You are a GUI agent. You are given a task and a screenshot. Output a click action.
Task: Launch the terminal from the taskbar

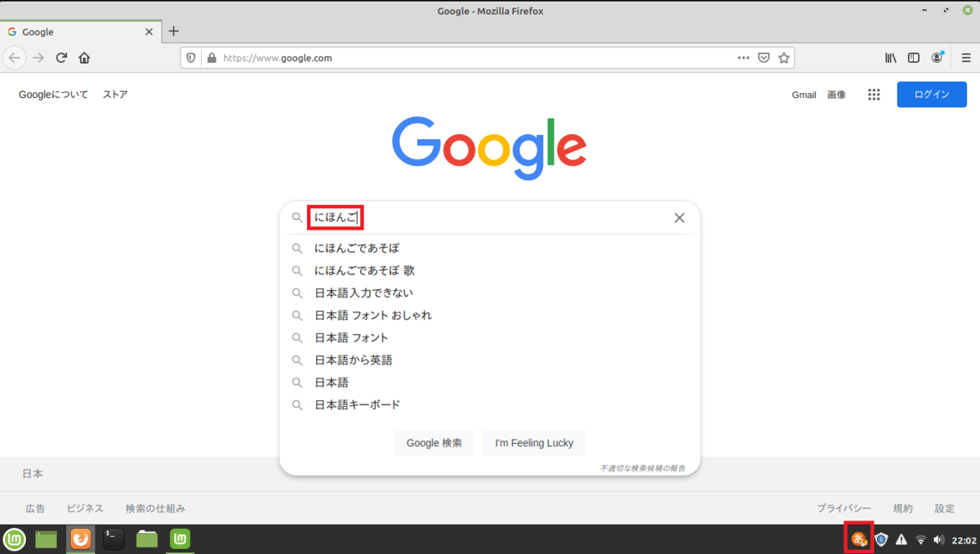tap(114, 539)
